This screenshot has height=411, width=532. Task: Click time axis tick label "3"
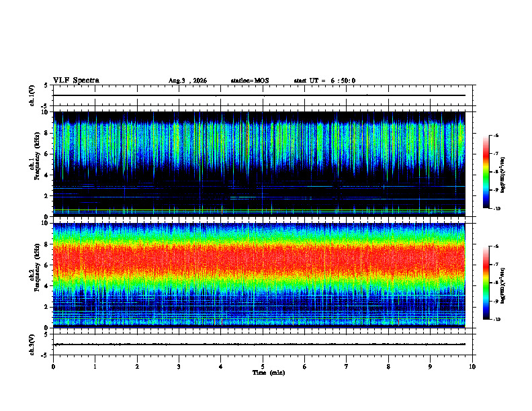point(179,367)
